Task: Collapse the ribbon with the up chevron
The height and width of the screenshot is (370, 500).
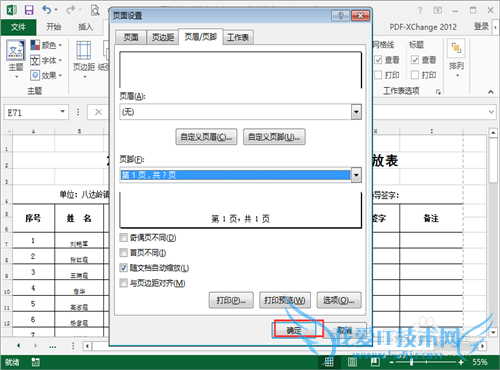Action: click(x=491, y=92)
